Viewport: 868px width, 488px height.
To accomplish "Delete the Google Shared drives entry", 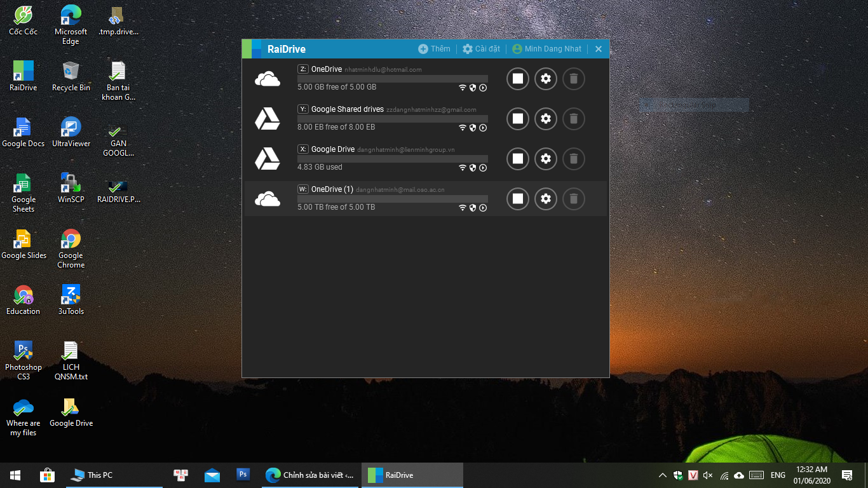I will tap(573, 119).
